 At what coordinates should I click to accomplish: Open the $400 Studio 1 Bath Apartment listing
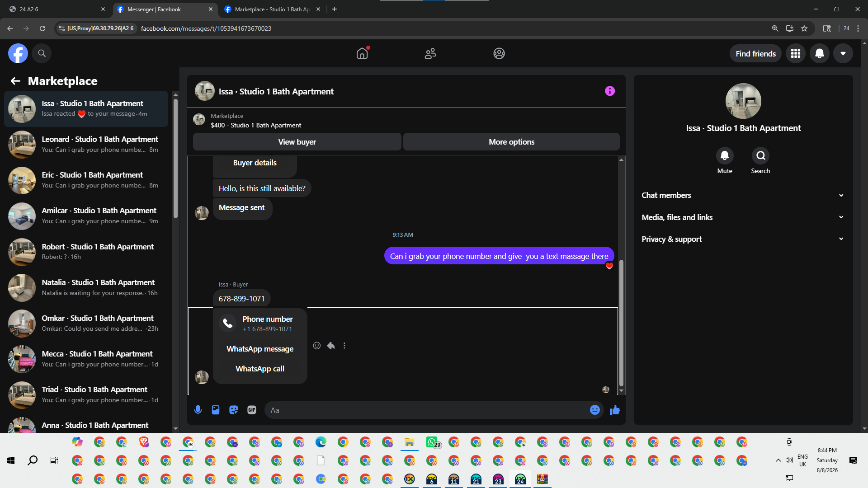click(x=256, y=125)
